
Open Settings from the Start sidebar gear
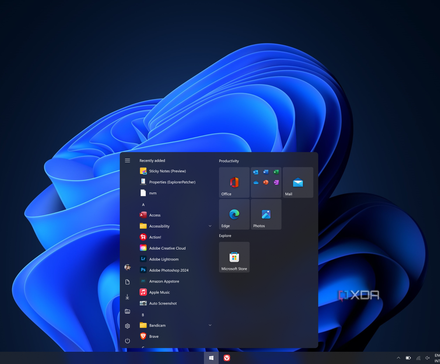click(127, 326)
